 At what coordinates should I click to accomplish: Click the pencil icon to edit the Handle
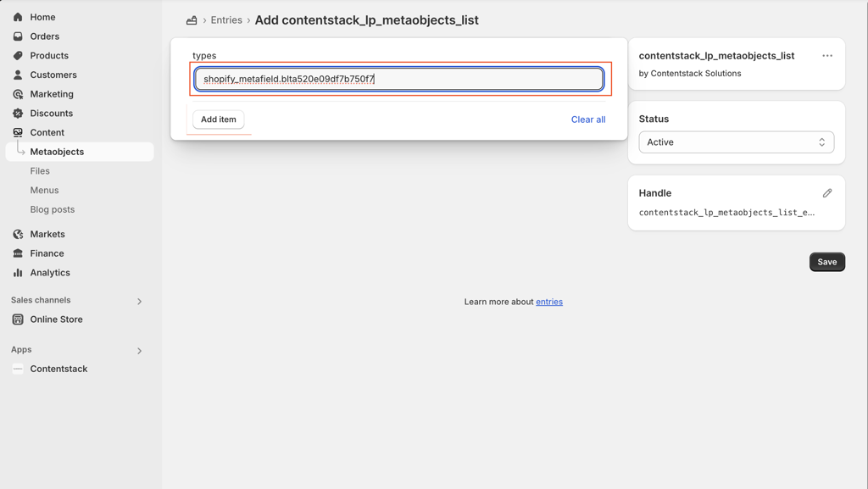pos(827,192)
